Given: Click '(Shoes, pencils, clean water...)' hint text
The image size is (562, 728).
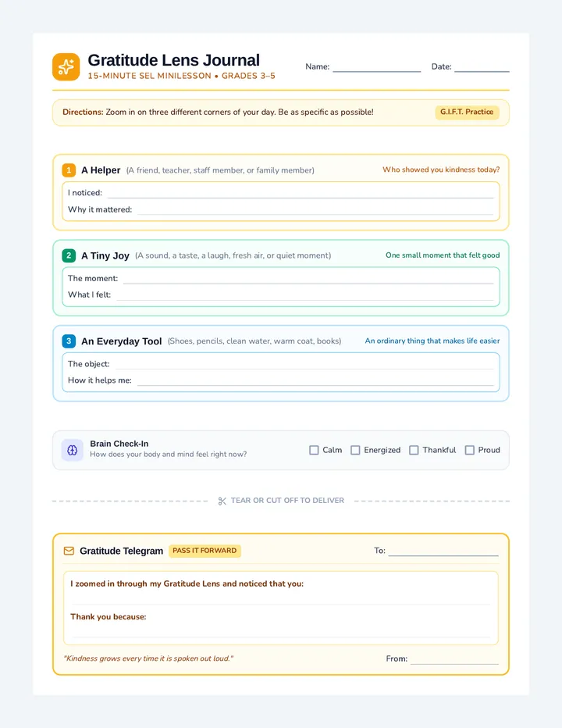Looking at the screenshot, I should [254, 341].
